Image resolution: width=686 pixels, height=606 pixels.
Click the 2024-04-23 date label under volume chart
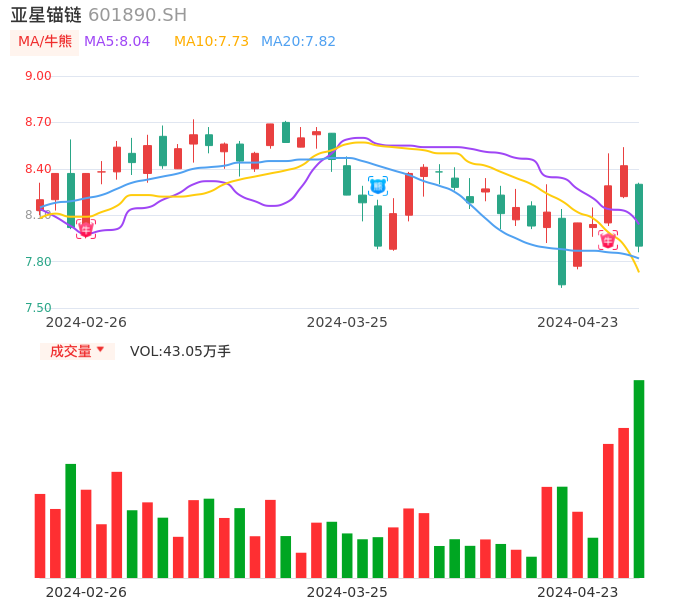[x=578, y=592]
